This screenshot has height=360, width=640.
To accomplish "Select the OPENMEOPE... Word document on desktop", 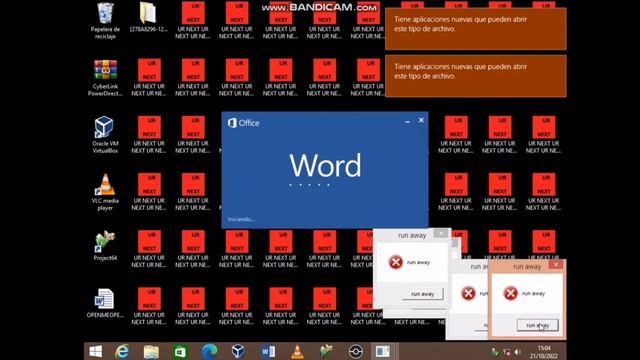I will pos(105,303).
